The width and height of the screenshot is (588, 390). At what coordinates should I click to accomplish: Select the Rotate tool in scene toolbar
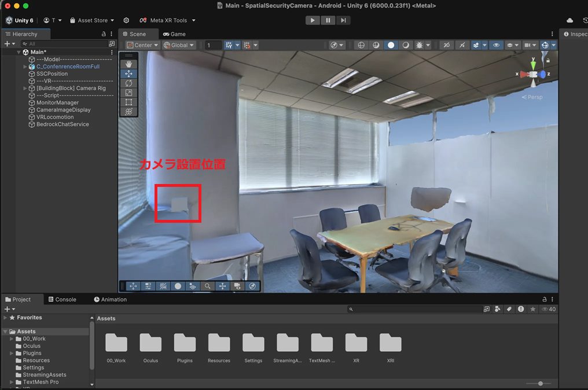[128, 83]
